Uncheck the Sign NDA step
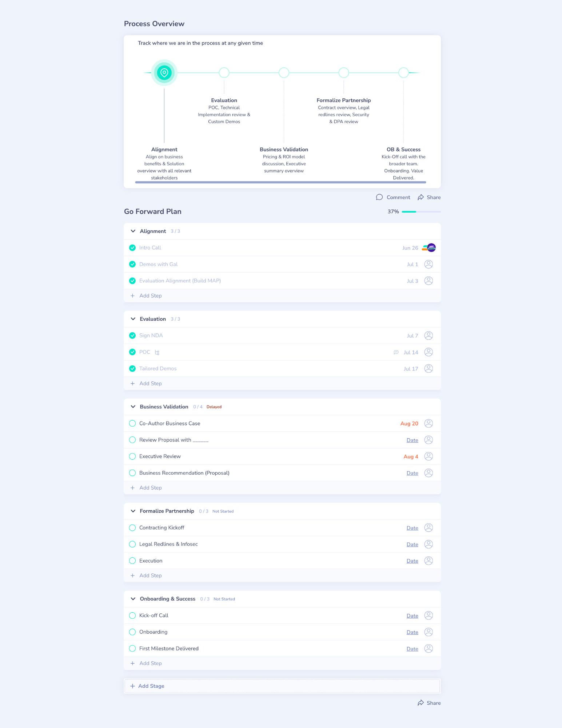The height and width of the screenshot is (728, 562). click(x=132, y=336)
